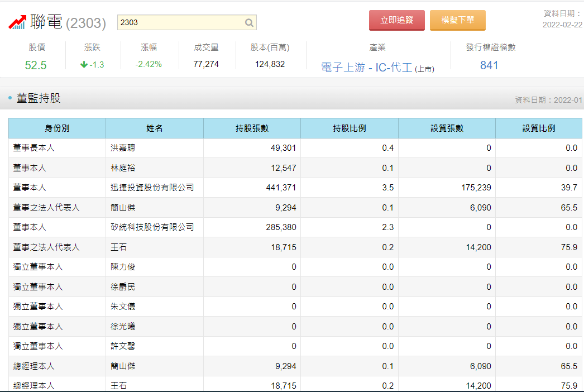
Task: Open the 841 issued warrants link
Action: [489, 65]
